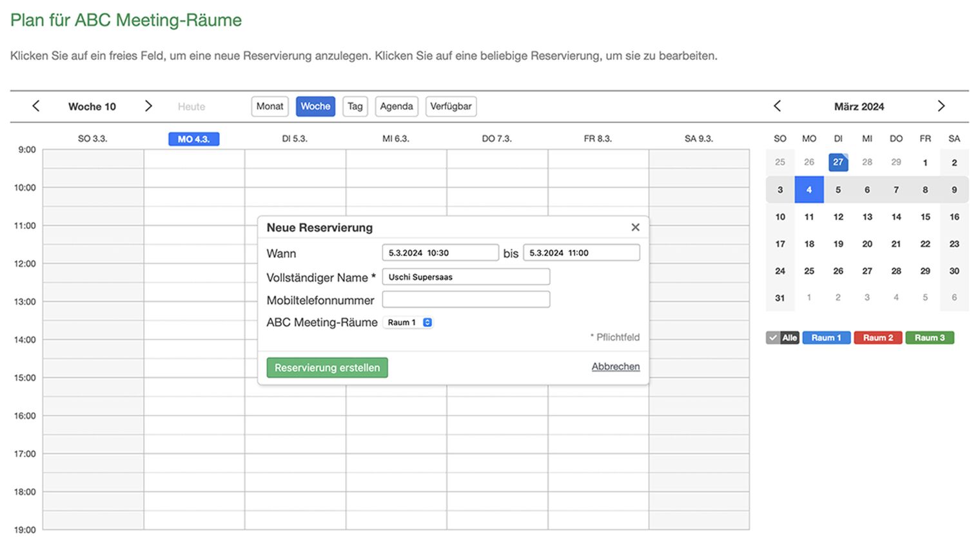Switch to Tag view
980x554 pixels.
click(x=355, y=106)
